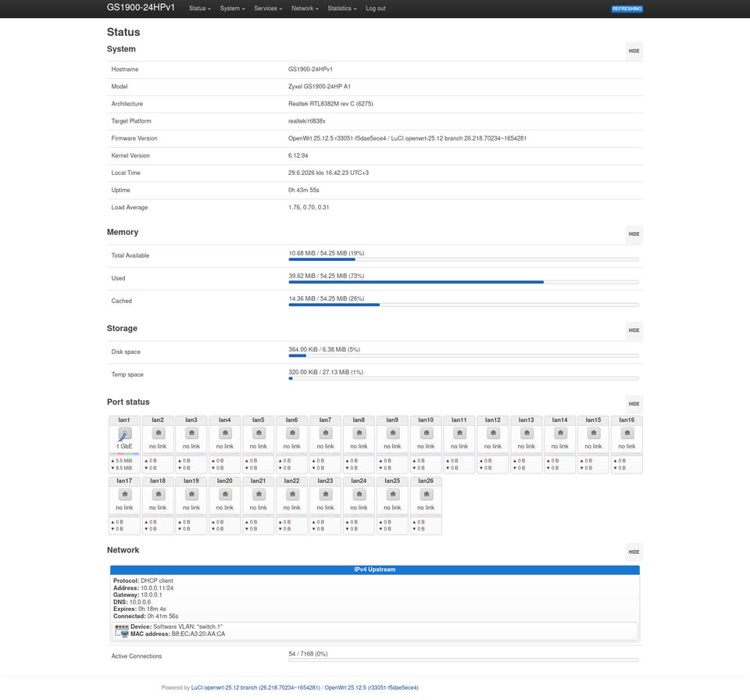Image resolution: width=750 pixels, height=700 pixels.
Task: Click the lan4 port icon
Action: coord(225,433)
